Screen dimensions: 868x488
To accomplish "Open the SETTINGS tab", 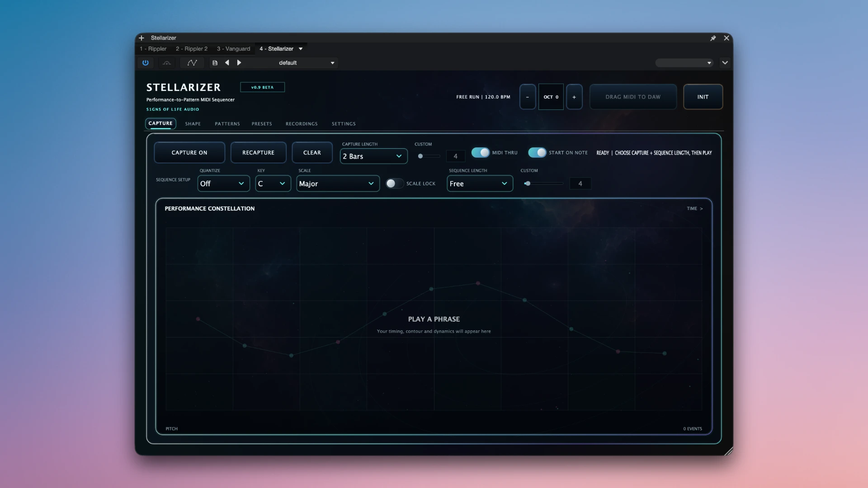I will point(344,124).
